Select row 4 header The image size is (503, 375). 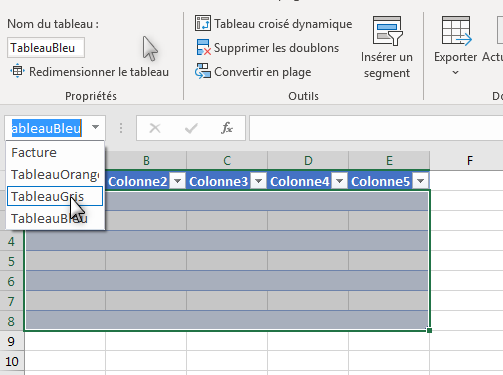point(11,241)
